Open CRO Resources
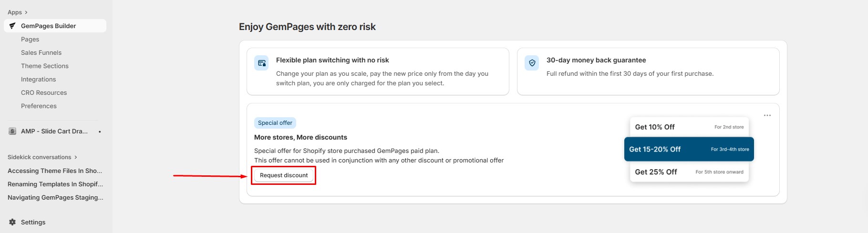This screenshot has width=868, height=233. [x=44, y=92]
